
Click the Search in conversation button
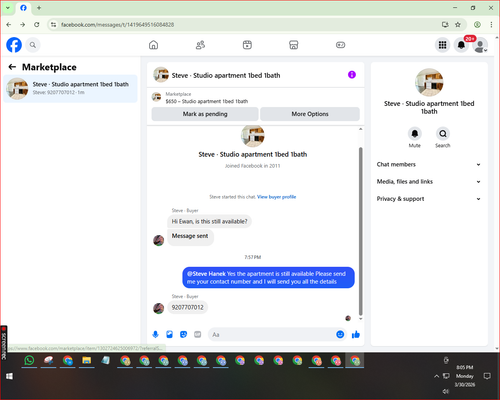pyautogui.click(x=443, y=134)
